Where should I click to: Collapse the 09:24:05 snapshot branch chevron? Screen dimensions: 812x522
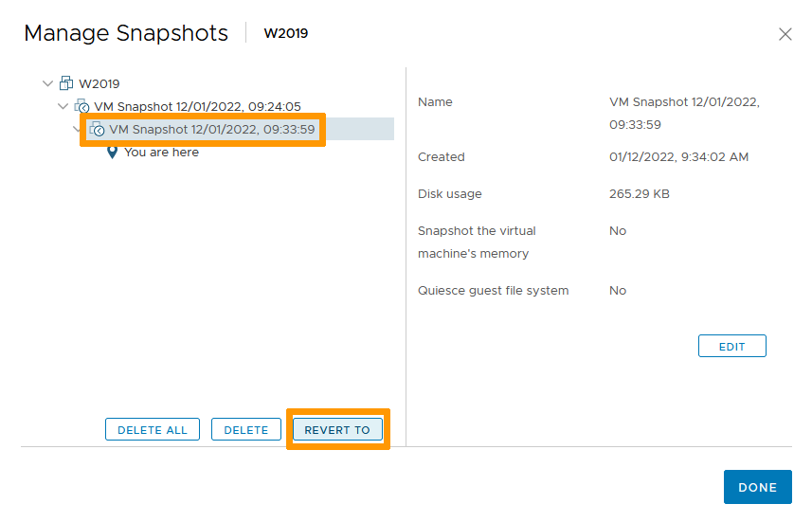(x=63, y=106)
